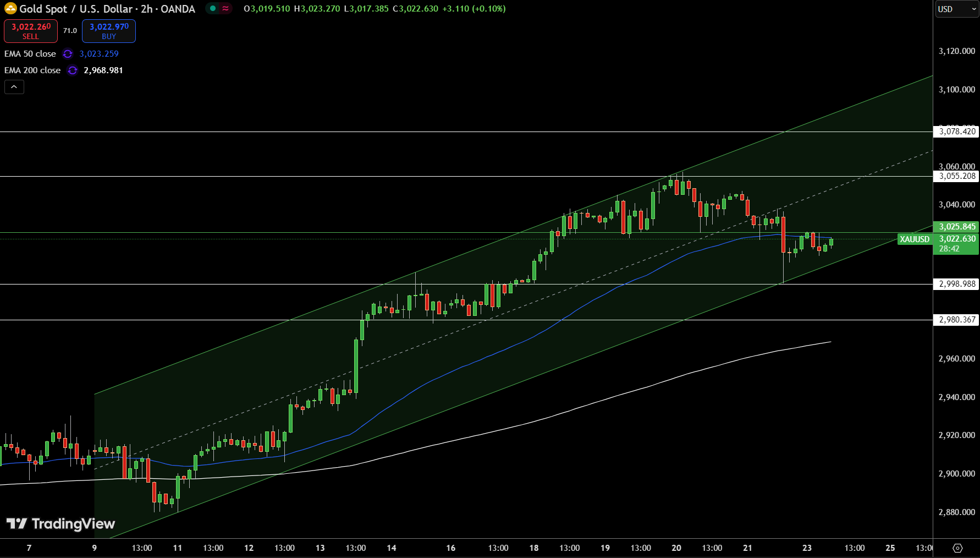Image resolution: width=980 pixels, height=558 pixels.
Task: Click date label 9 on time axis
Action: pos(95,548)
